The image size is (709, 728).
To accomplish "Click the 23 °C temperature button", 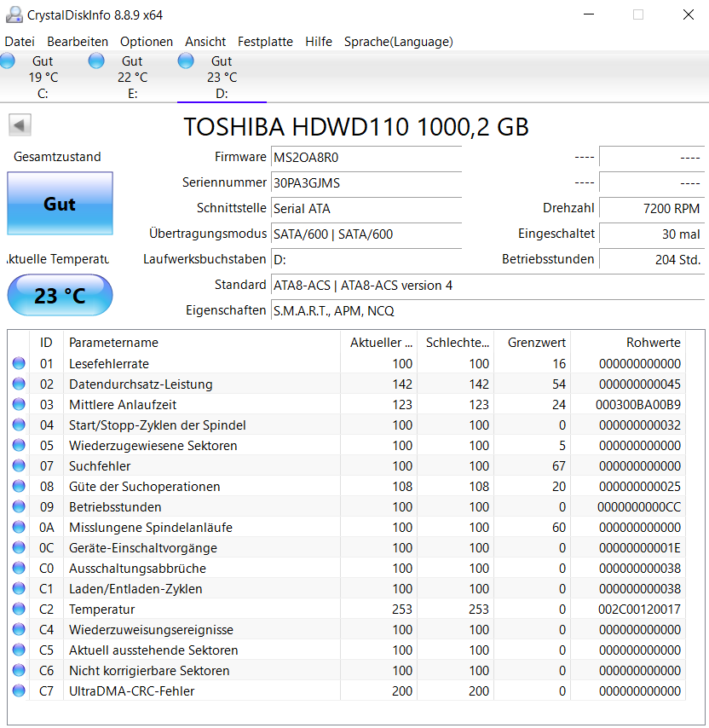I will pos(60,295).
